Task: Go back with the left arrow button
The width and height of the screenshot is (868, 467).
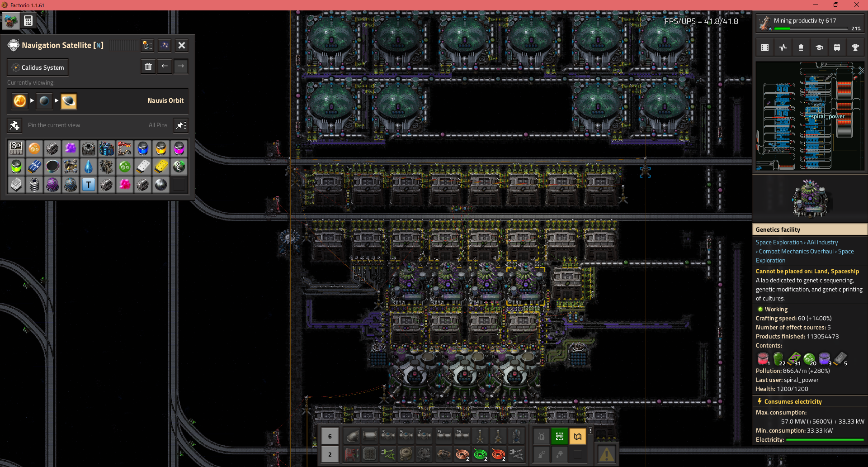Action: [165, 67]
